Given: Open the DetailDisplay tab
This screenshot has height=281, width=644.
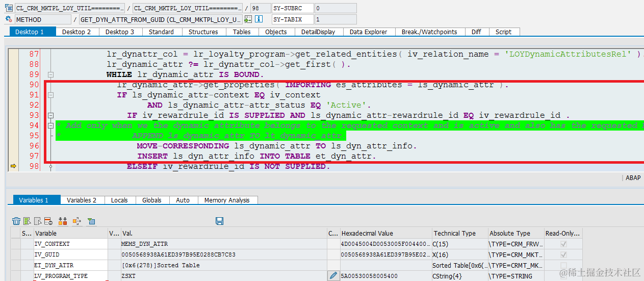Looking at the screenshot, I should click(x=318, y=32).
